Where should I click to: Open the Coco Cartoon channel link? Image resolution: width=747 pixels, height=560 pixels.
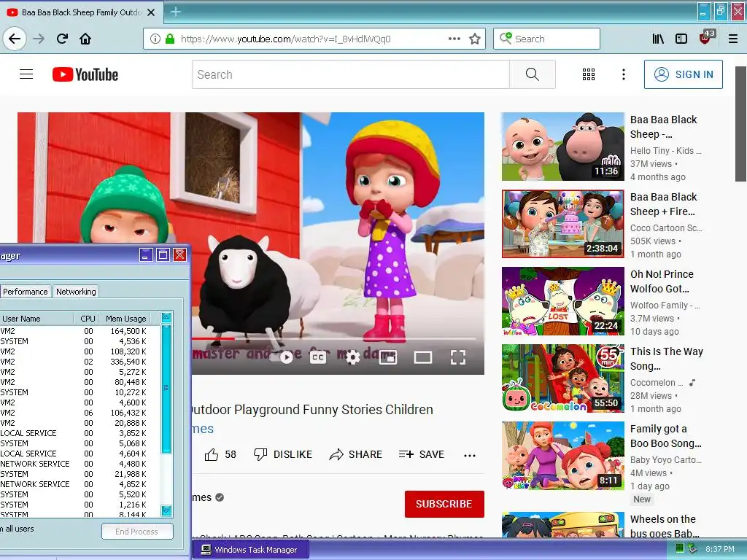666,227
